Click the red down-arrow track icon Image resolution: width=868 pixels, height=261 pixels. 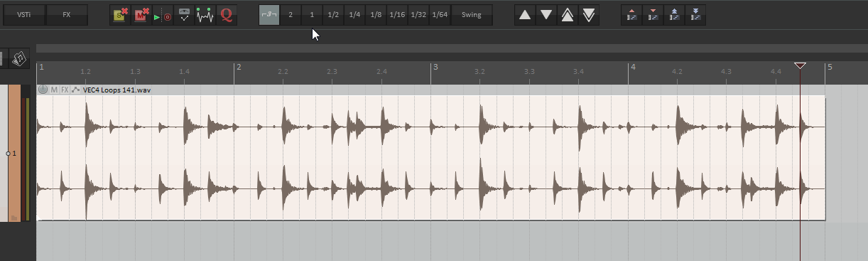653,15
